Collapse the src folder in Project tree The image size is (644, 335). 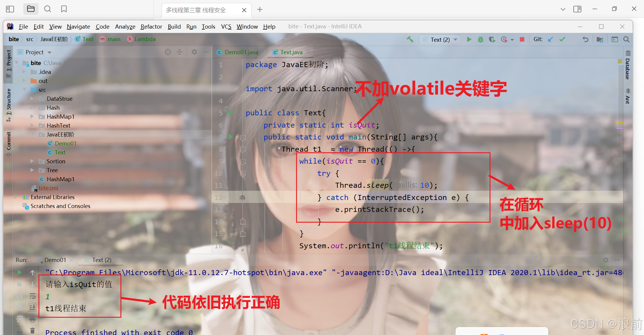[25, 90]
